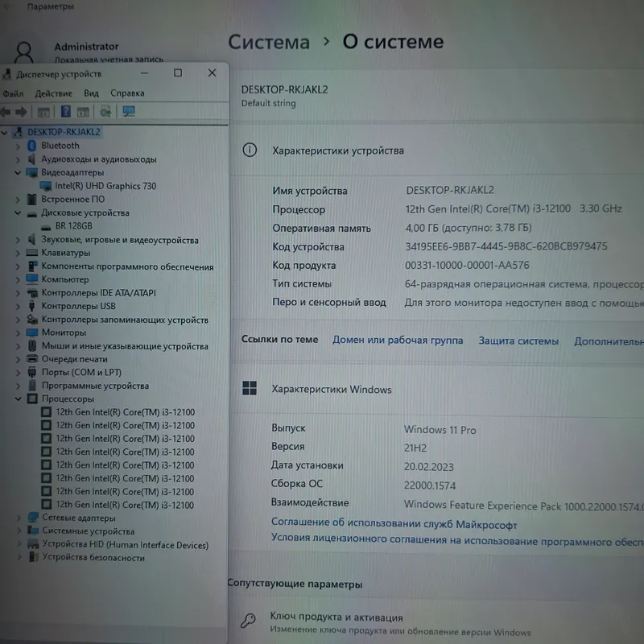Viewport: 644px width, 644px height.
Task: Expand the Программные устройства chevron
Action: coord(18,386)
